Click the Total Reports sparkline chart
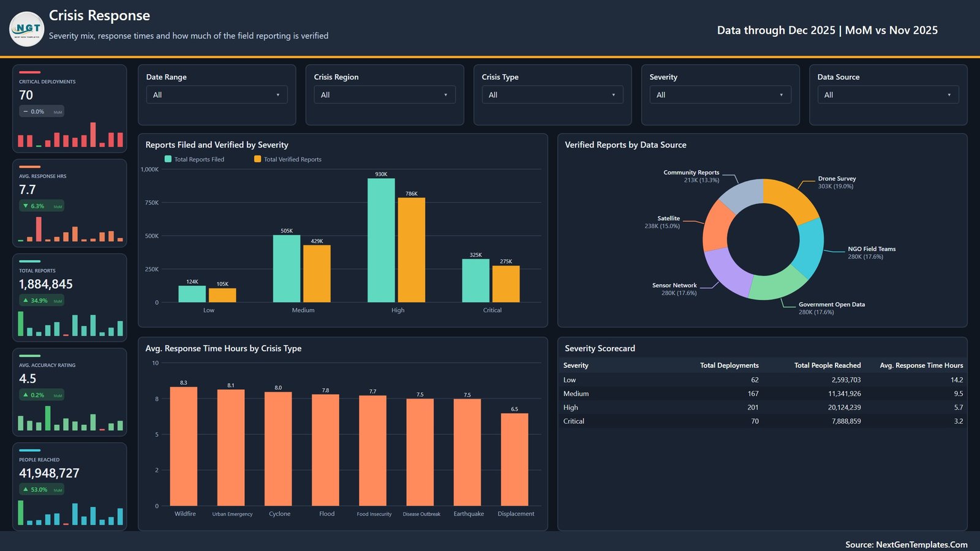This screenshot has height=551, width=980. coord(70,324)
